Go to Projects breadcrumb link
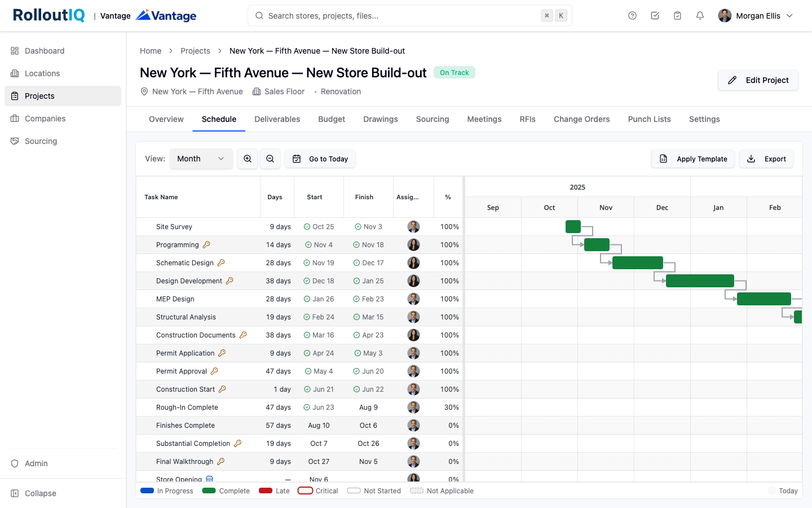 click(195, 51)
